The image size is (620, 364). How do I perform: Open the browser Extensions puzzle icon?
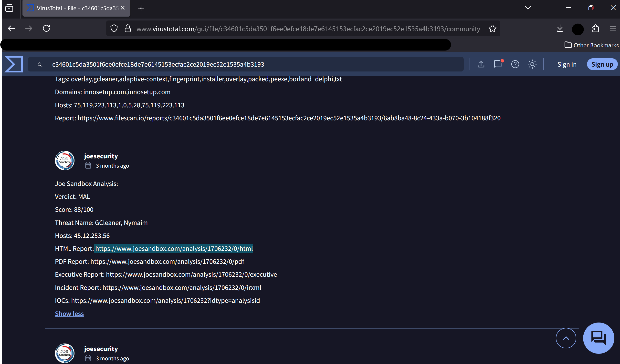pos(595,28)
